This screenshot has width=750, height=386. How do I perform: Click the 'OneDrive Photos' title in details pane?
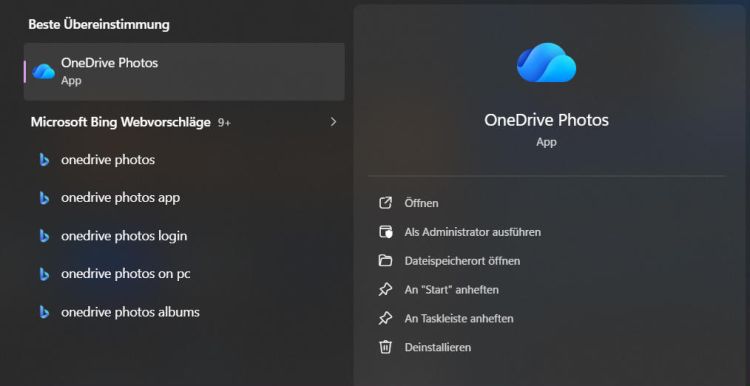point(546,120)
